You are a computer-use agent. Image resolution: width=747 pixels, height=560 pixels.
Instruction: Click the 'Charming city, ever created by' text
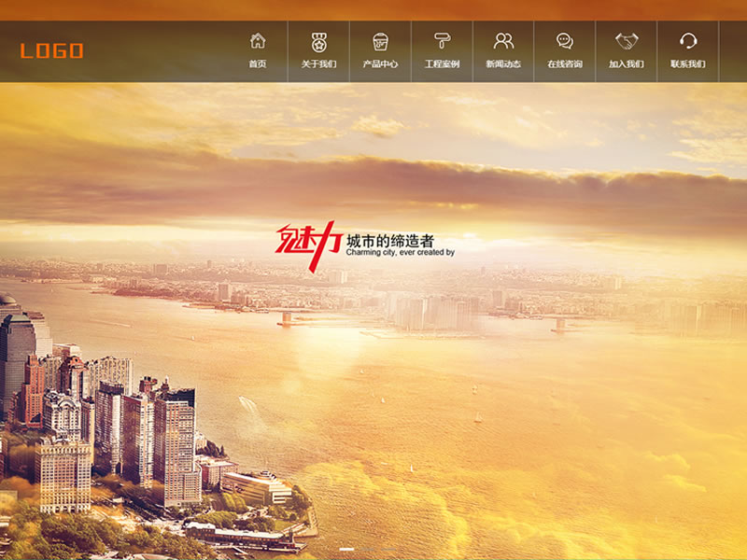401,252
